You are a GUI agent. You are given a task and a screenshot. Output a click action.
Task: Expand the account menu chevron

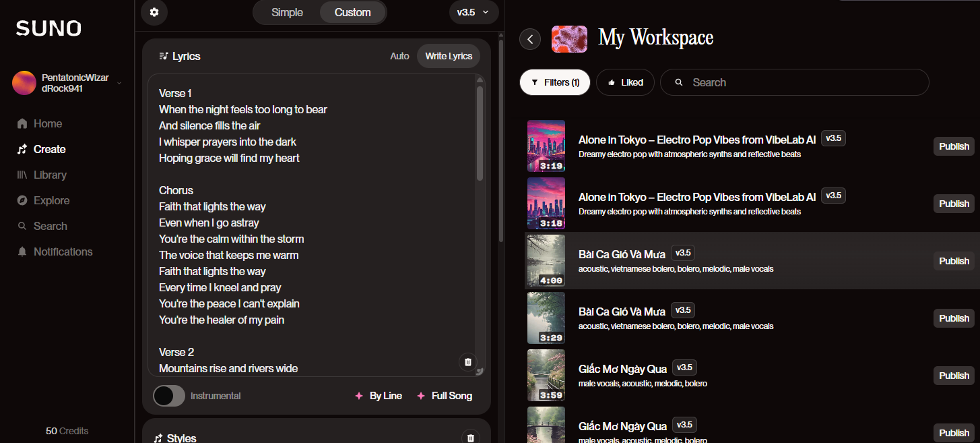click(x=119, y=83)
